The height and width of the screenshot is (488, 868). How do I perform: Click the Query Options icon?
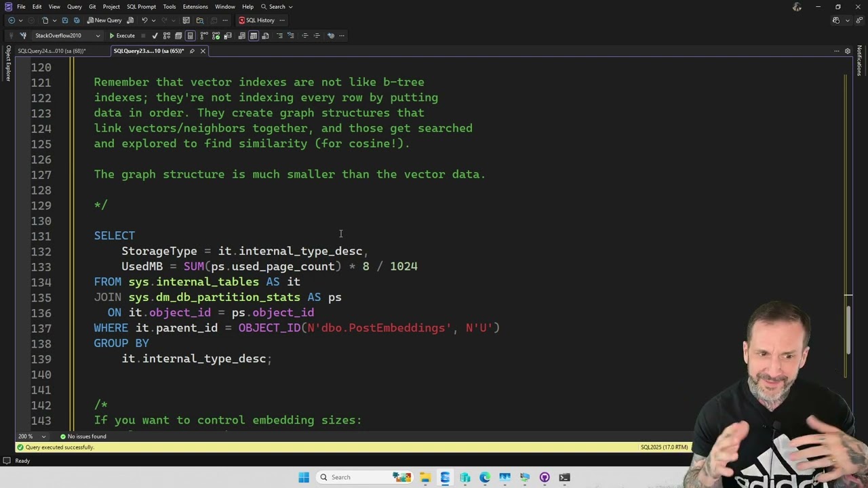(x=178, y=35)
